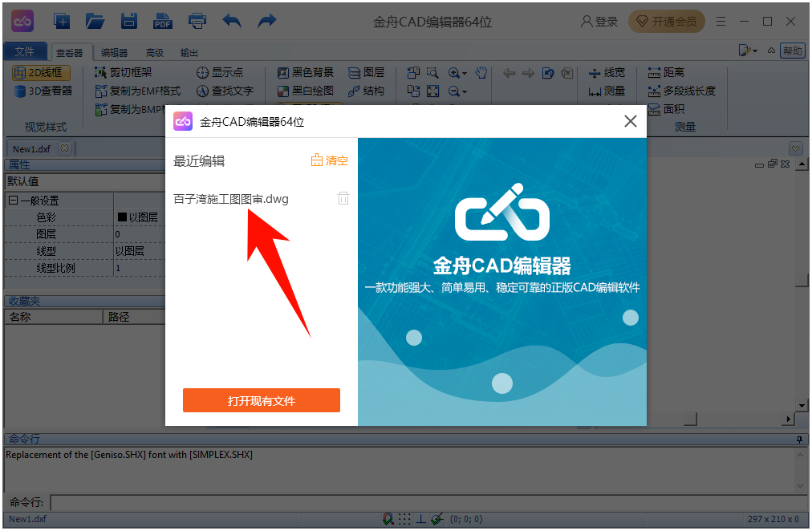The image size is (812, 531).
Task: Open the 文件 menu
Action: 25,52
